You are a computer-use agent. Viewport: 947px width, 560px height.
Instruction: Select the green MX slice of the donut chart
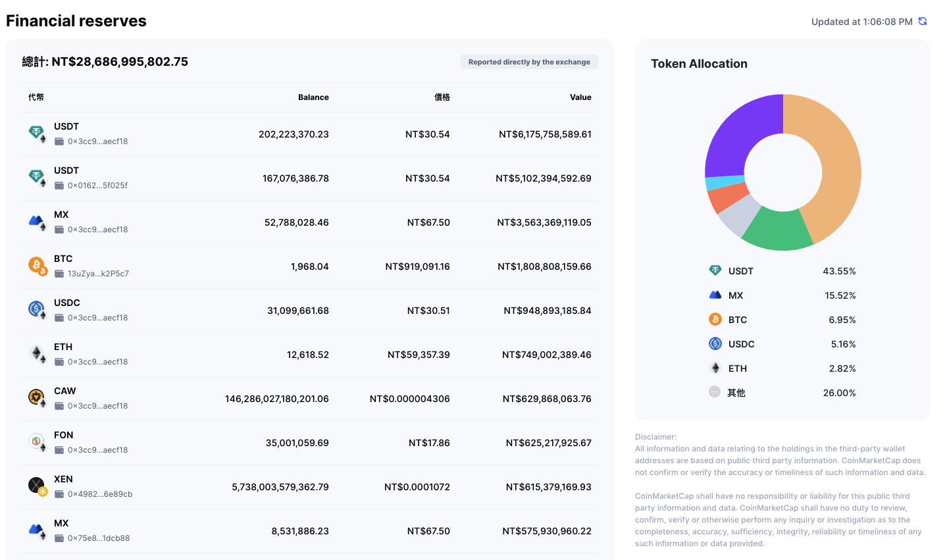point(778,230)
